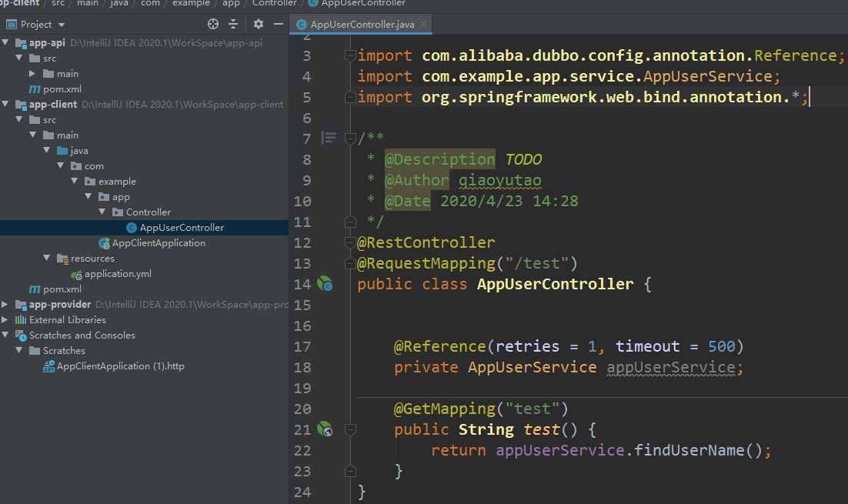Collapse the java folder arrow
848x504 pixels.
46,150
